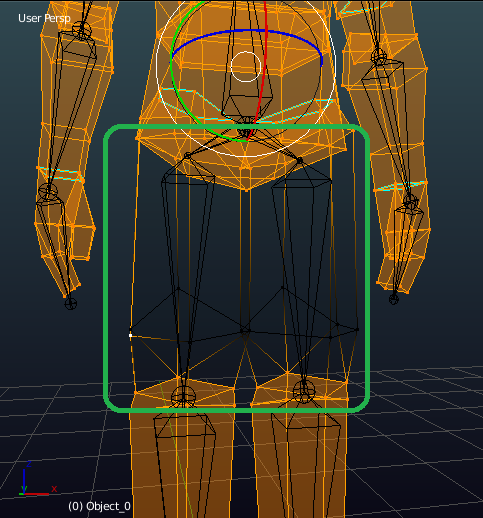The height and width of the screenshot is (518, 483).
Task: Select the right-side knee bone joint
Action: pos(304,391)
